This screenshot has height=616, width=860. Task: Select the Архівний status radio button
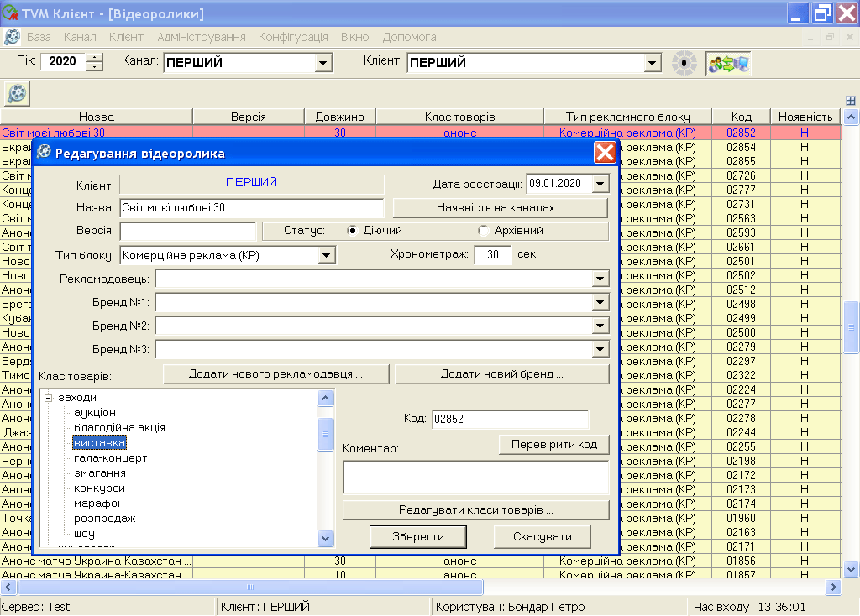coord(483,231)
